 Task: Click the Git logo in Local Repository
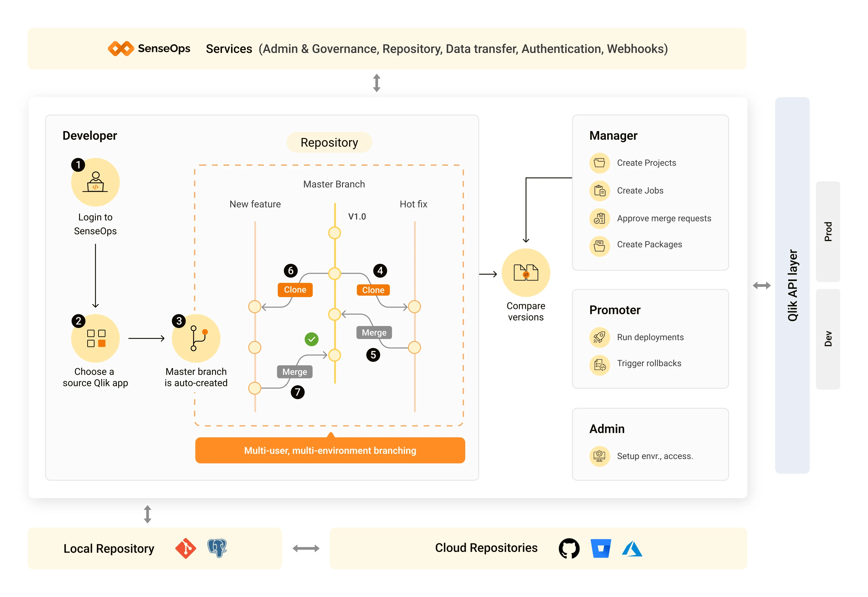186,548
